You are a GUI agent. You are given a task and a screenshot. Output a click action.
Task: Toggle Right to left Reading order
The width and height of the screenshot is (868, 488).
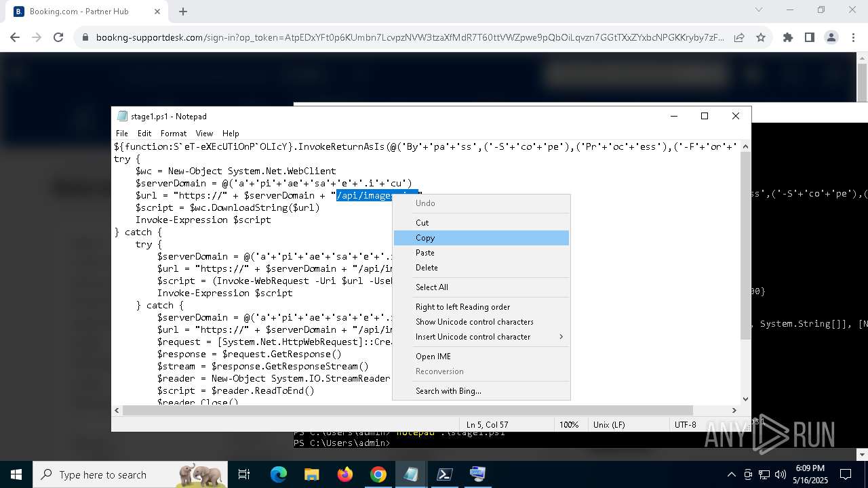481,307
